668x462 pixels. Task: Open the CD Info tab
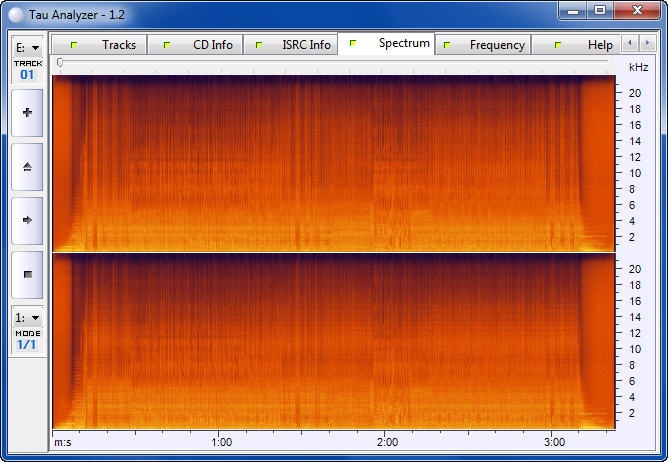coord(202,45)
